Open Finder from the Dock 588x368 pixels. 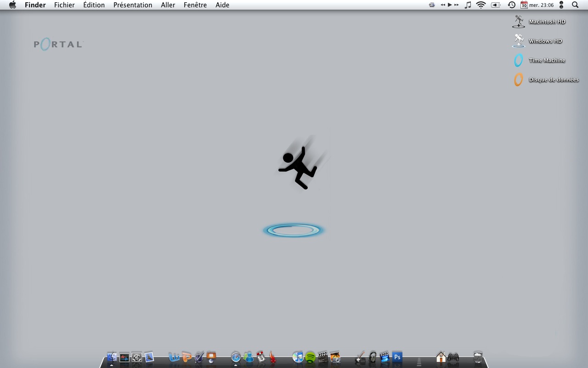click(x=112, y=357)
